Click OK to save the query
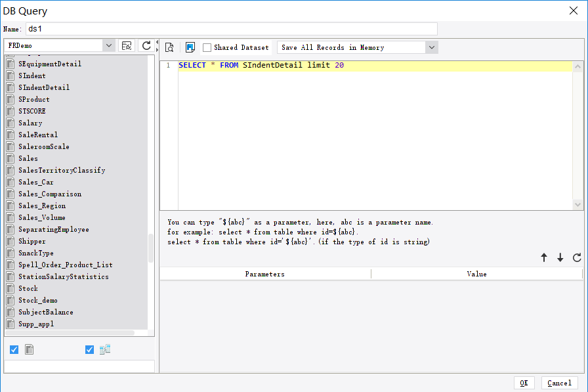 [x=524, y=383]
